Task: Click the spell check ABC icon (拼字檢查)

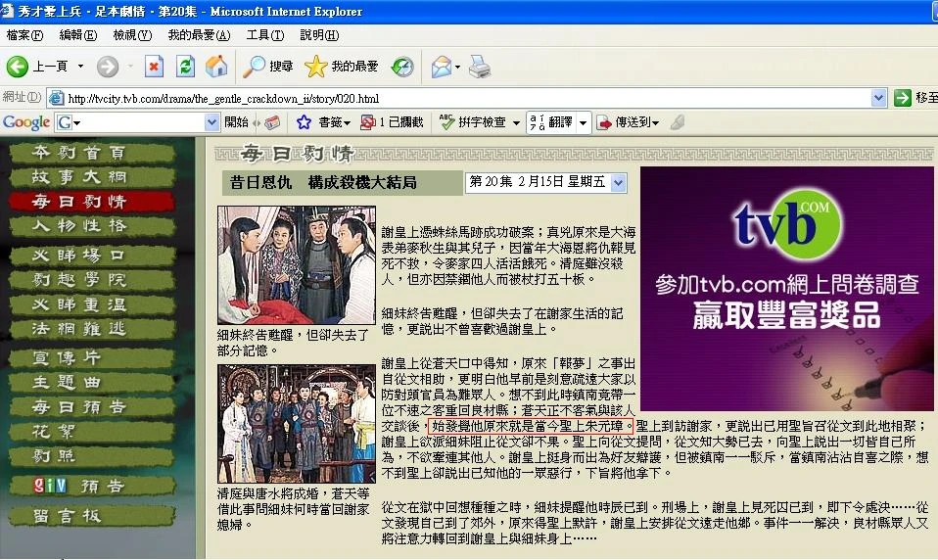Action: click(x=446, y=122)
